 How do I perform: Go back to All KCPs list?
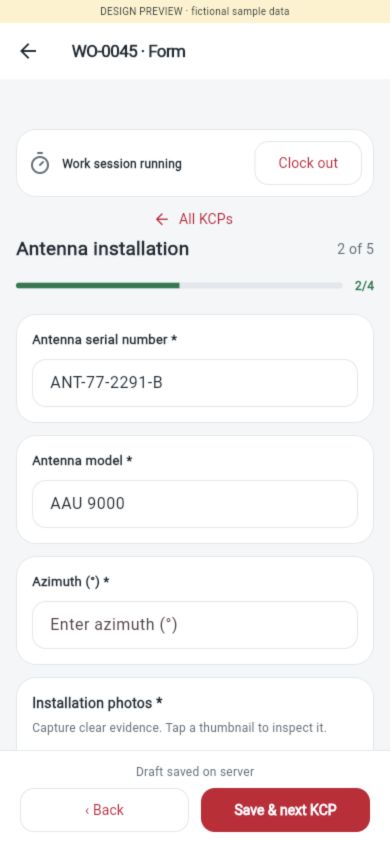point(194,219)
